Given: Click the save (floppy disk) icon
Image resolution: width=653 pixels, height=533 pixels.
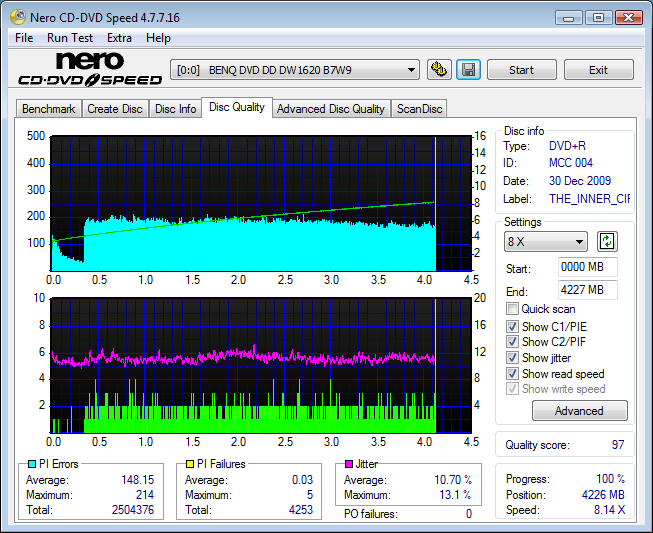Looking at the screenshot, I should tap(468, 70).
